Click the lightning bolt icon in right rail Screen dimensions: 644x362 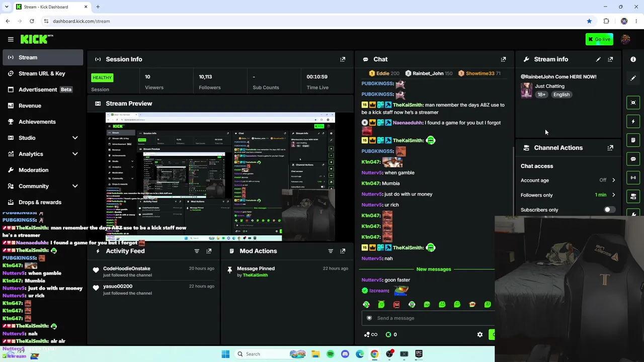click(633, 121)
